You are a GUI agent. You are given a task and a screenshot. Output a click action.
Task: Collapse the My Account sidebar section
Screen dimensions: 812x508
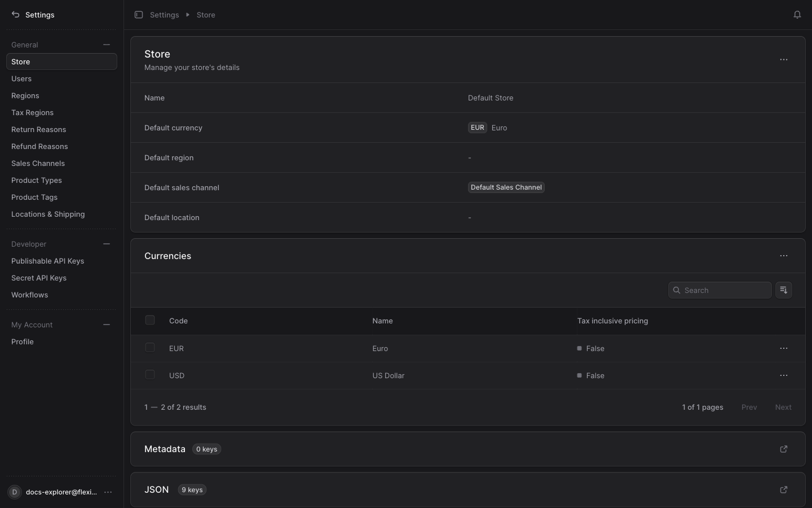pyautogui.click(x=107, y=325)
